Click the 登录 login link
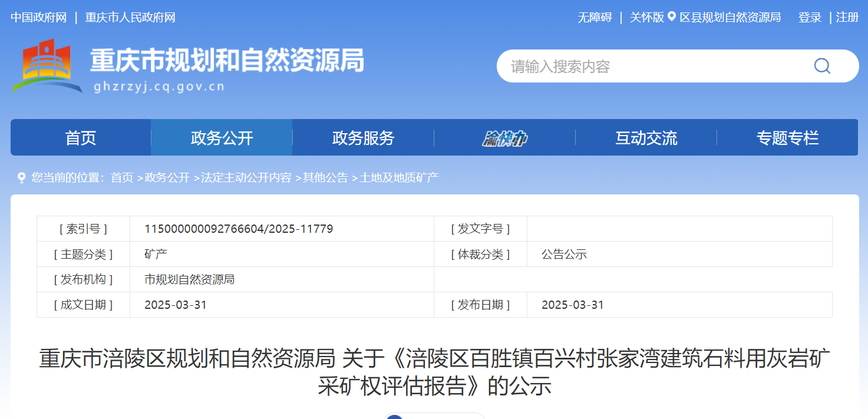868x419 pixels. coord(810,18)
